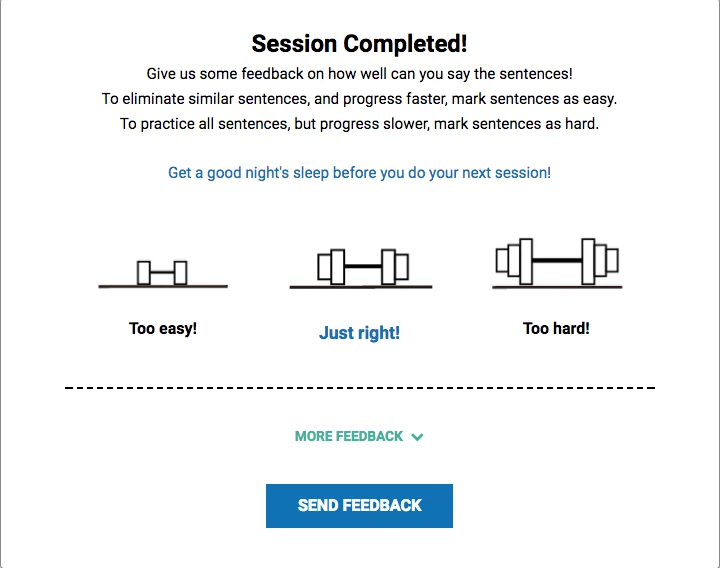Screen dimensions: 720x568
Task: Click the "mark sentences as hard" line
Action: coord(359,124)
